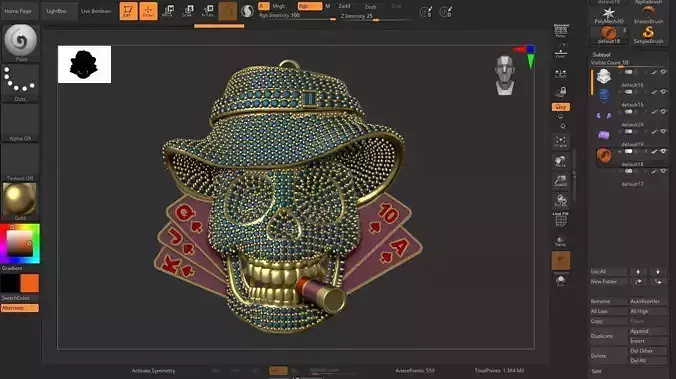Screen dimensions: 676x379
Task: Toggle Local Symmetry (L.Sym) icon
Action: point(560,73)
